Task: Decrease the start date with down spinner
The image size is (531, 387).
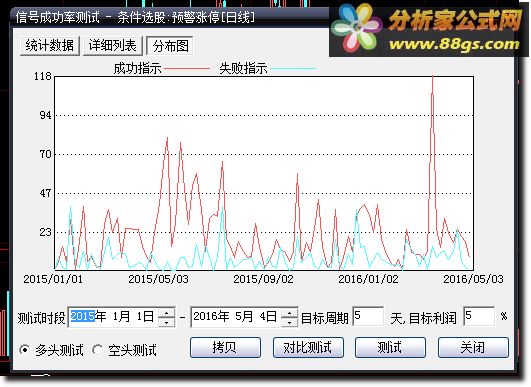Action: coord(167,322)
